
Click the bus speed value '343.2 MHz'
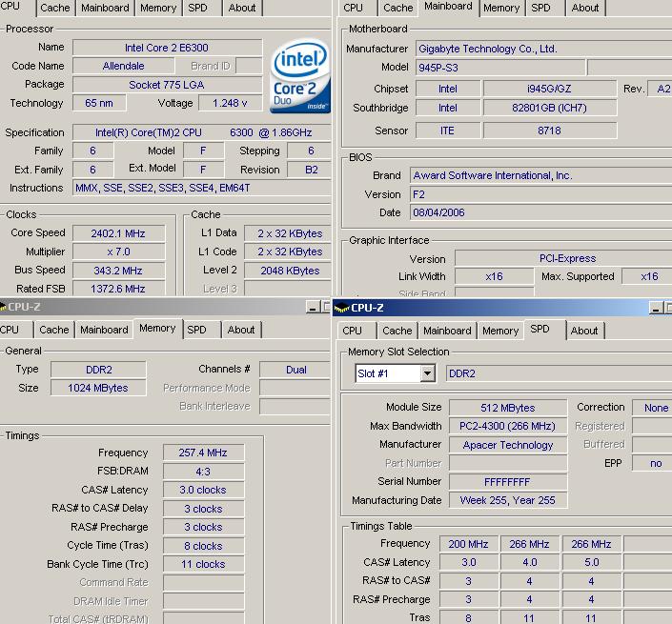coord(119,271)
